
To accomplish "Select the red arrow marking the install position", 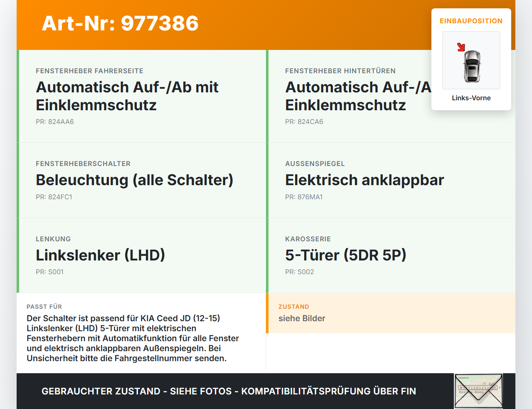I will coord(461,46).
